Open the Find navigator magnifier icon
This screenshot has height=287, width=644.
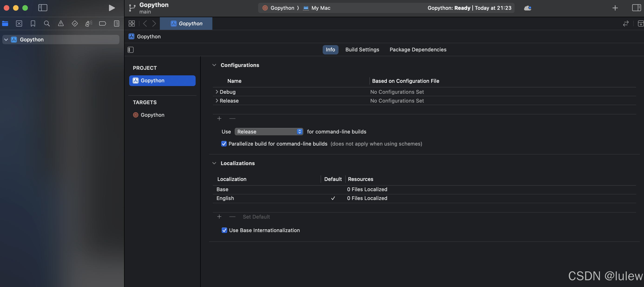[x=47, y=23]
